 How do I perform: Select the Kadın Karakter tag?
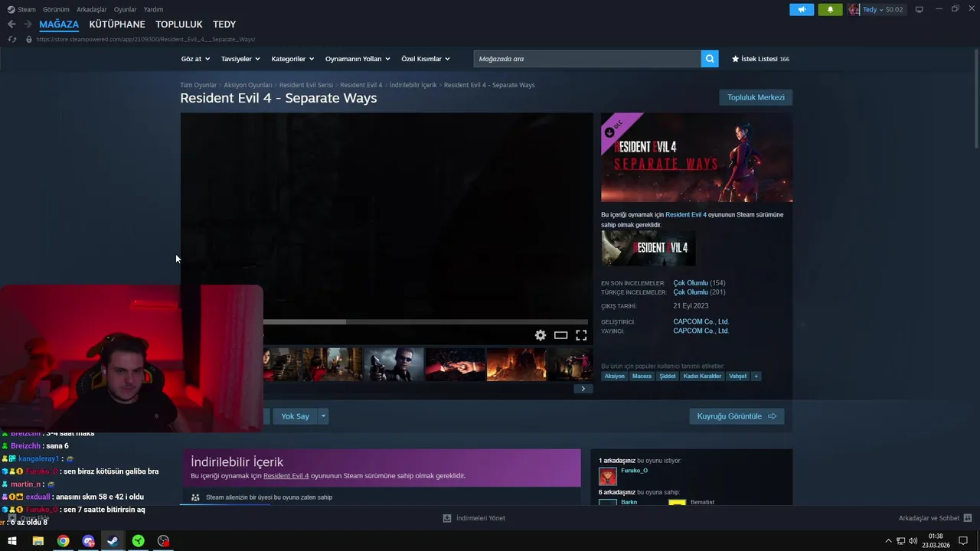pyautogui.click(x=702, y=377)
